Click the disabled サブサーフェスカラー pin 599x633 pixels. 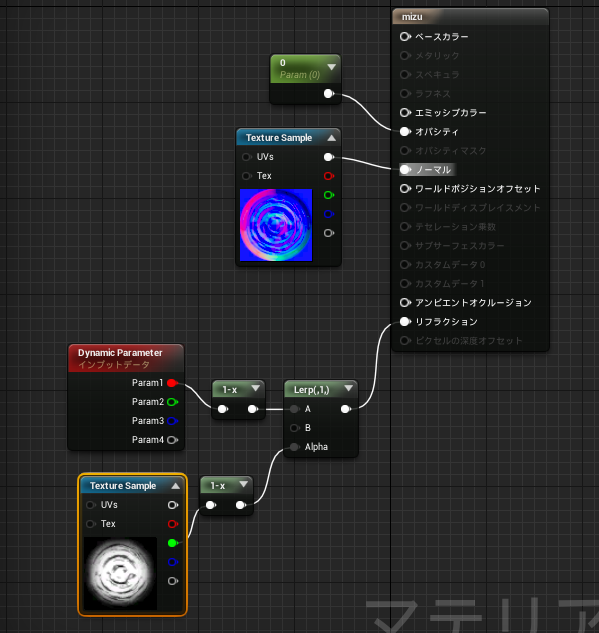click(405, 245)
